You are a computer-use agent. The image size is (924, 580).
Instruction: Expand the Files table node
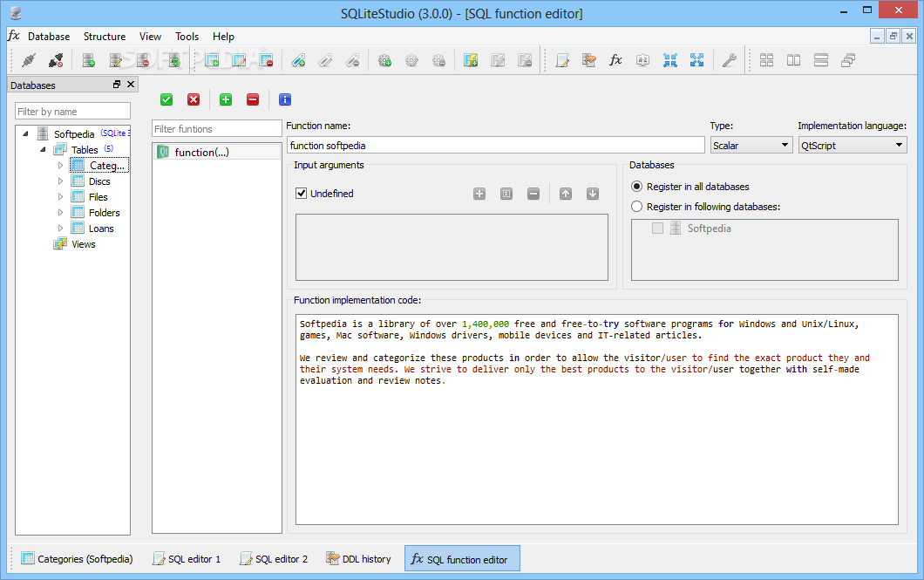click(60, 197)
